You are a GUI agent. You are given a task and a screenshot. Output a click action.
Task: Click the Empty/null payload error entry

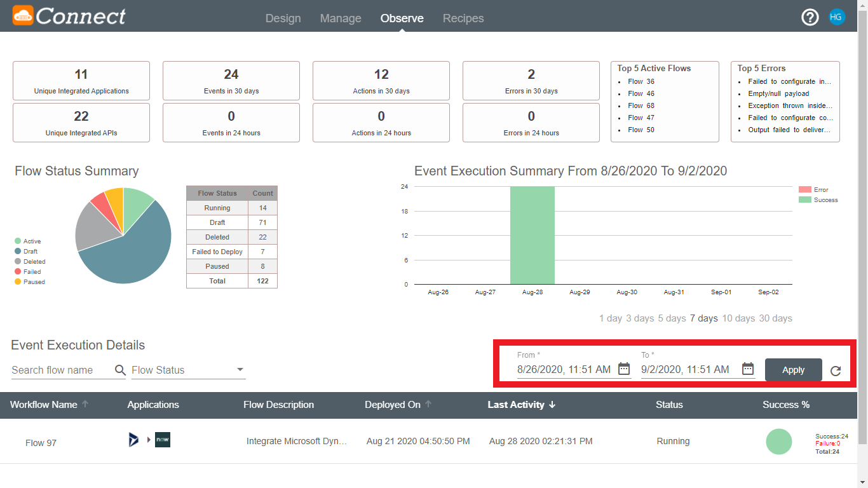click(778, 93)
